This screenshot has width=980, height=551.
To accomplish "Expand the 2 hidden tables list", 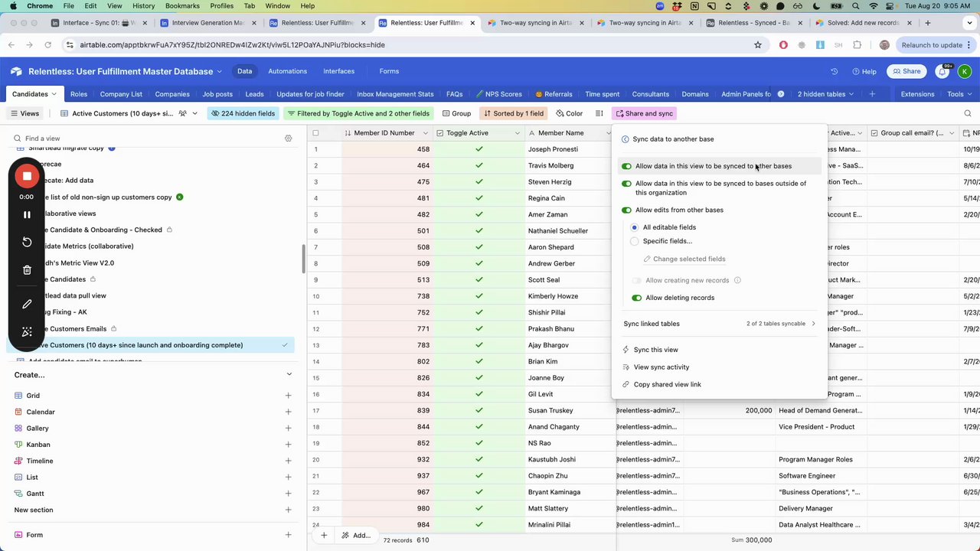I will pos(826,94).
